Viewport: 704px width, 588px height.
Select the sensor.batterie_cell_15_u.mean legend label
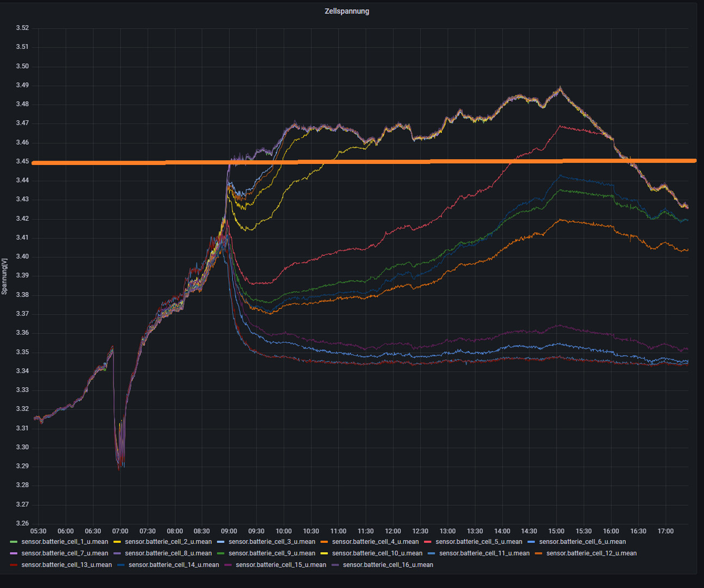(281, 565)
